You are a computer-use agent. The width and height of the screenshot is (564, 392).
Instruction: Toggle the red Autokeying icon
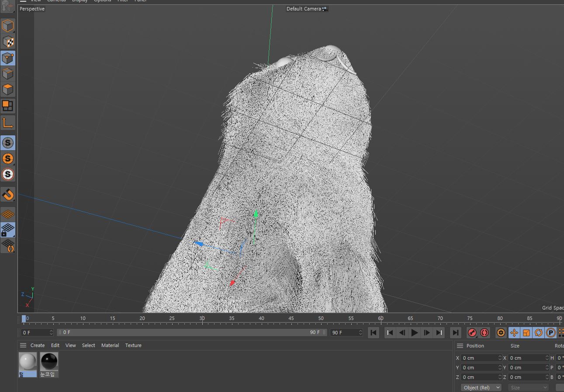[x=484, y=333]
